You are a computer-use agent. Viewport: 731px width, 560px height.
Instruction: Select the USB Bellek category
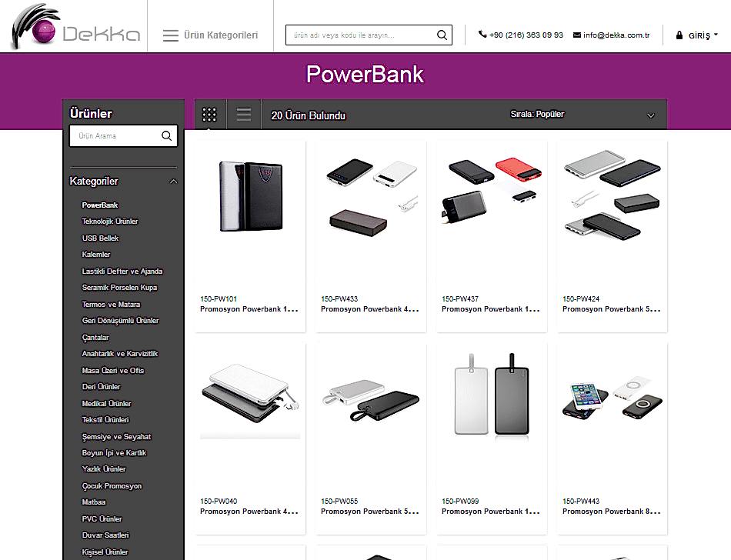click(100, 238)
